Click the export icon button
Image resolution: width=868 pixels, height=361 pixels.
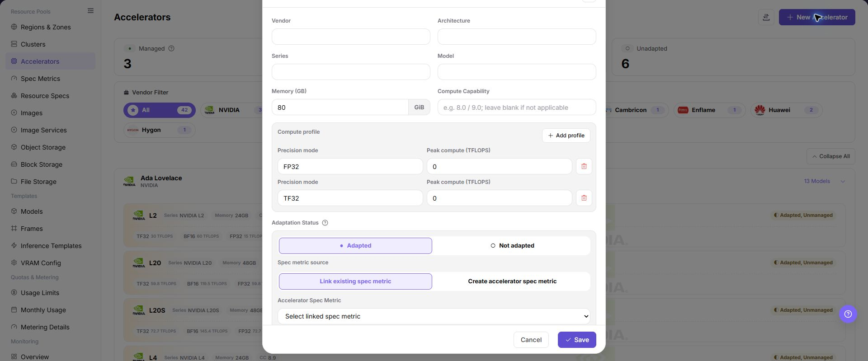[766, 17]
